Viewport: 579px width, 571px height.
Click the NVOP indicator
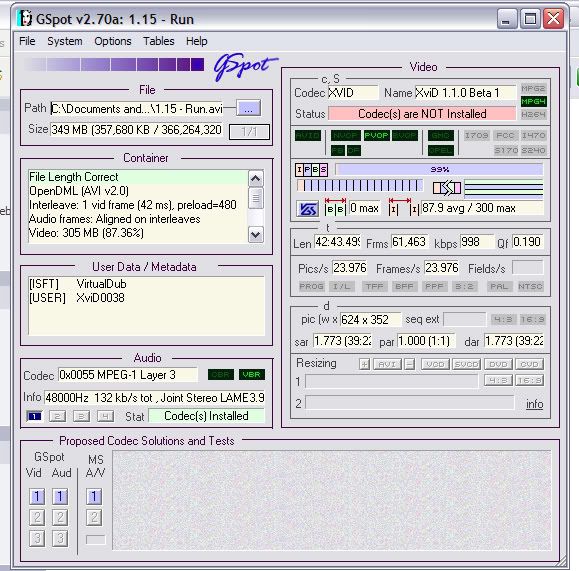pyautogui.click(x=345, y=136)
